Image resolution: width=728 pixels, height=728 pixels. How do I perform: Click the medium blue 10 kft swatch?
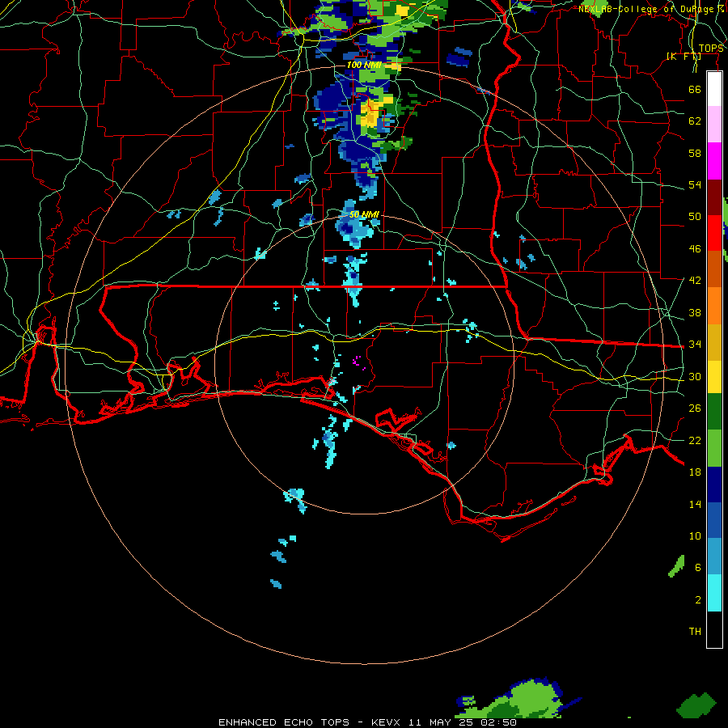click(714, 520)
